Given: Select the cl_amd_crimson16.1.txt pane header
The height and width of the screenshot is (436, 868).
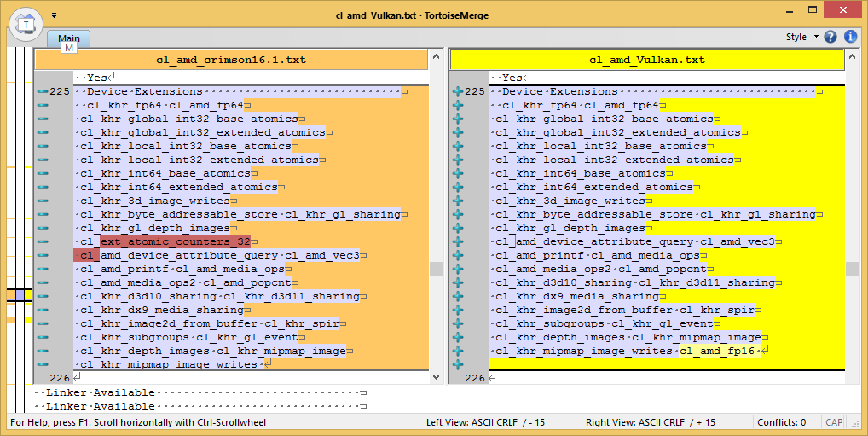Looking at the screenshot, I should pyautogui.click(x=231, y=60).
